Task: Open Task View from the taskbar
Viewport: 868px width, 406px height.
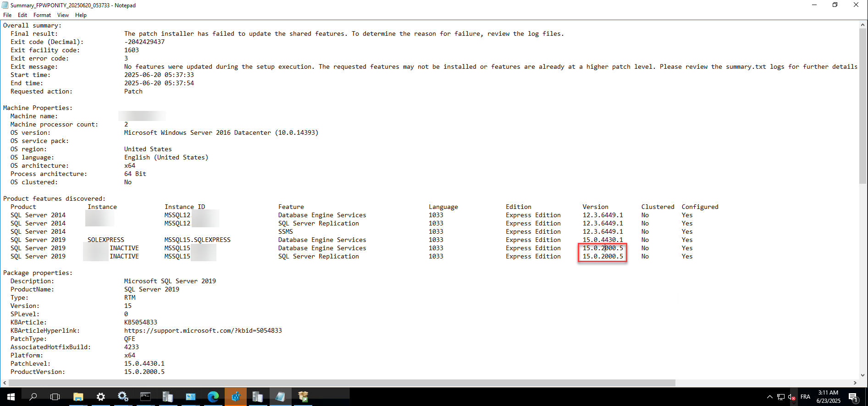Action: point(55,397)
